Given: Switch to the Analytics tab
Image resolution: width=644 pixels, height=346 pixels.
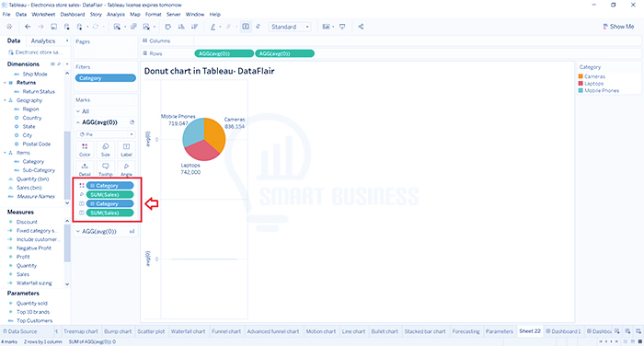Looking at the screenshot, I should coord(43,41).
